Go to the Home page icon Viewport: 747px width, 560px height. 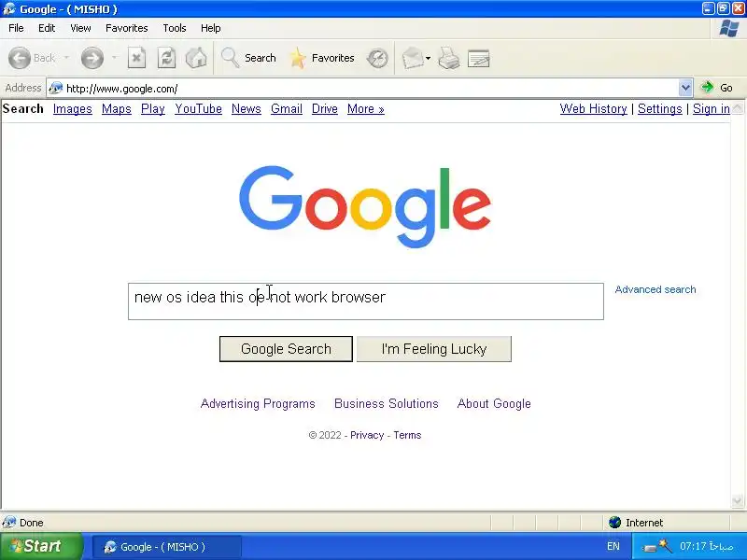tap(196, 58)
